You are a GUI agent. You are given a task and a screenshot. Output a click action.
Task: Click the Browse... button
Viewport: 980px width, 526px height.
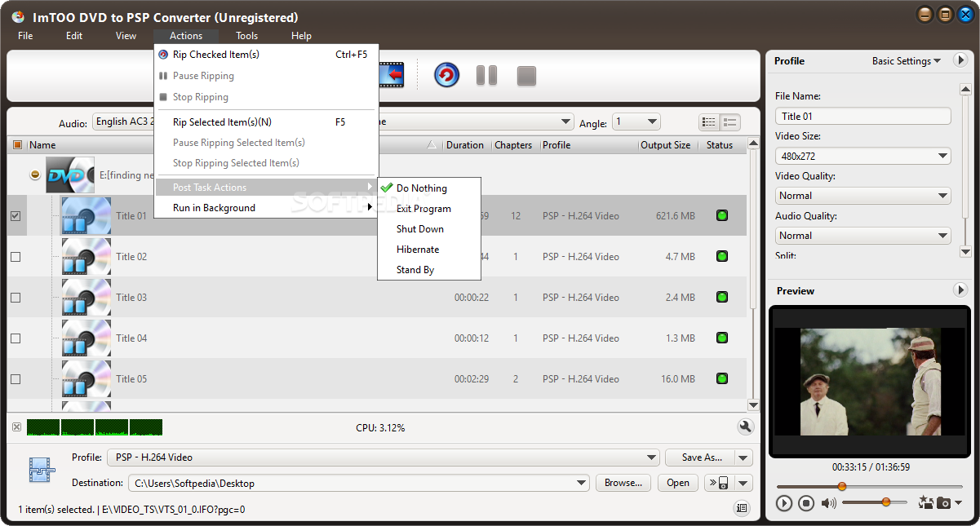623,483
